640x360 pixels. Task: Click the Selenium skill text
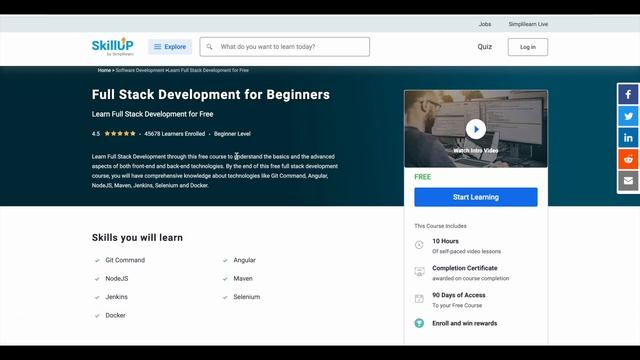pyautogui.click(x=247, y=297)
